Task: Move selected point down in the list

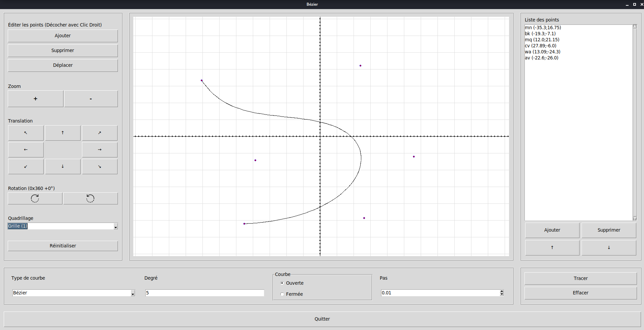Action: point(609,247)
